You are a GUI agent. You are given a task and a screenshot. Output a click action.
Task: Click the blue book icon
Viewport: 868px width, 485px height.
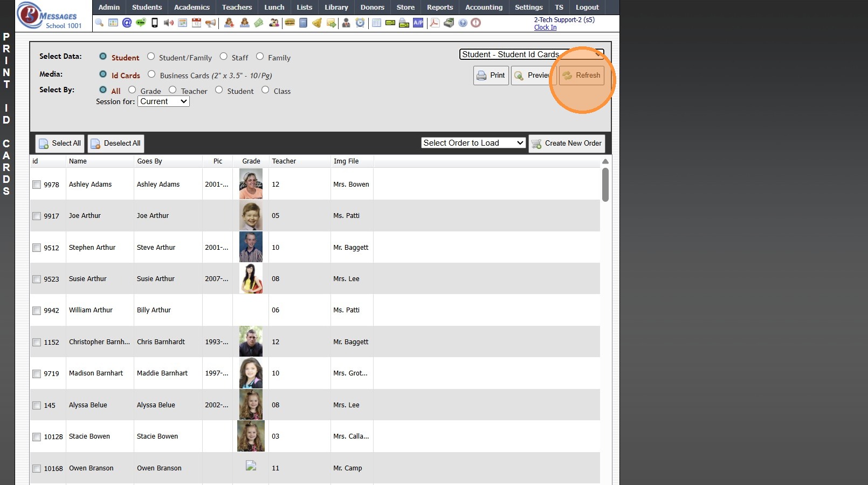click(x=303, y=23)
